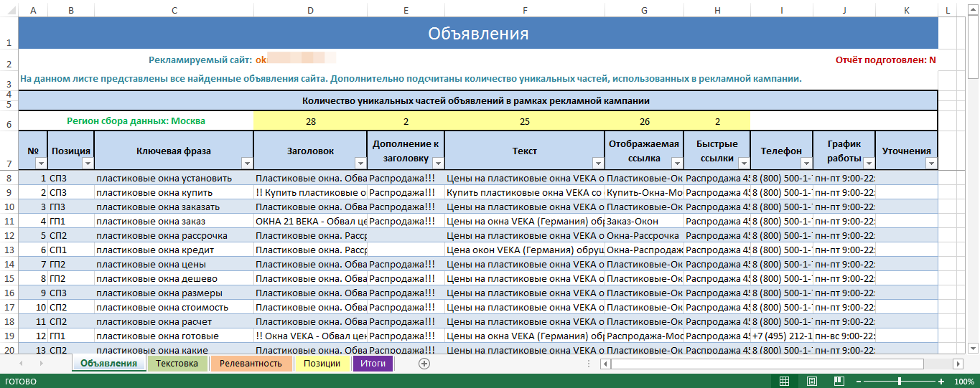The image size is (980, 388).
Task: Open filter dropdown for Дополнение к заголовку
Action: [x=438, y=163]
